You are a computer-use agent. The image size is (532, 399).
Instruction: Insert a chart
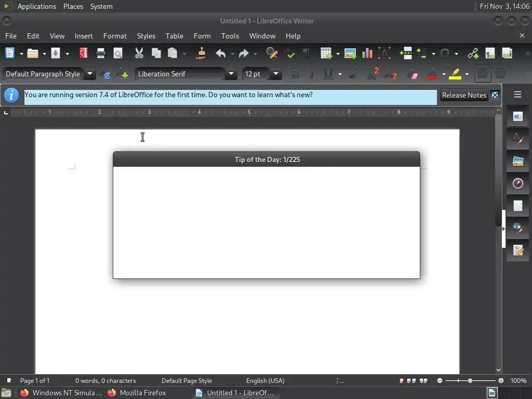pos(367,54)
